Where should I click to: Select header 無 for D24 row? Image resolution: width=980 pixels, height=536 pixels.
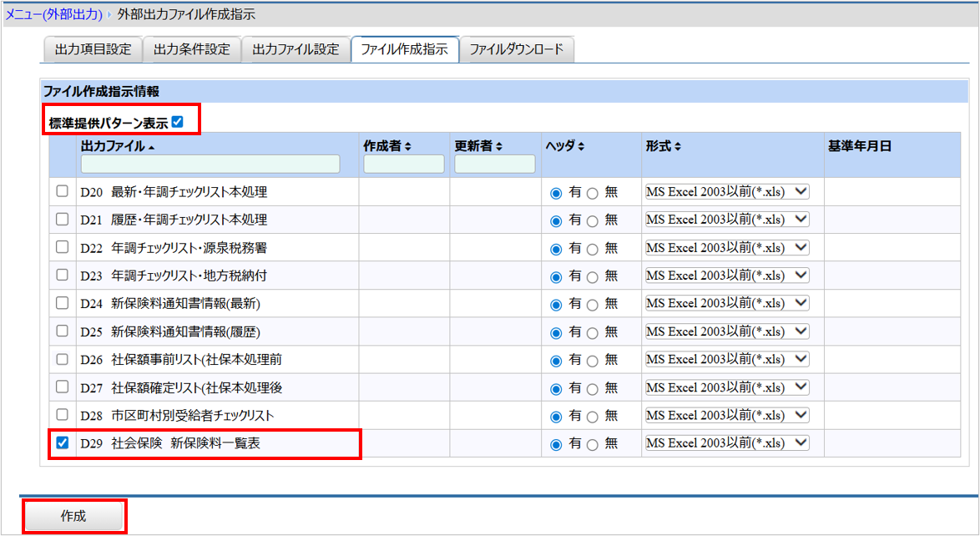click(x=593, y=305)
